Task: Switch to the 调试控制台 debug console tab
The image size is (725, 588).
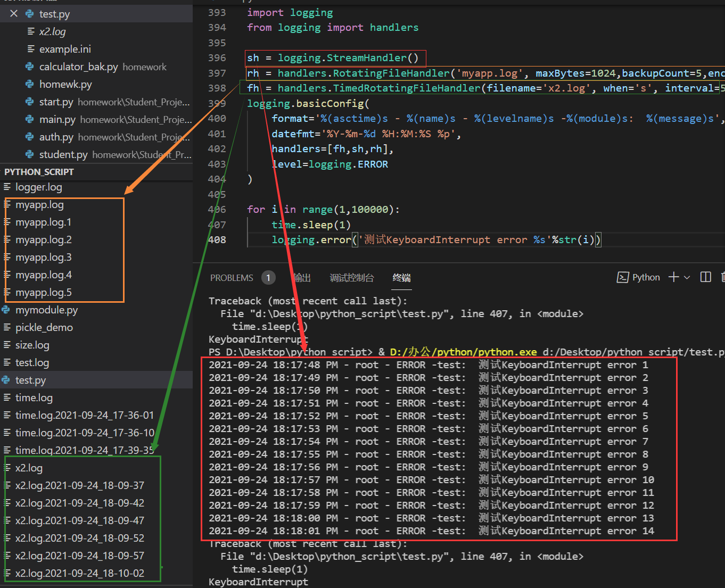Action: (351, 278)
